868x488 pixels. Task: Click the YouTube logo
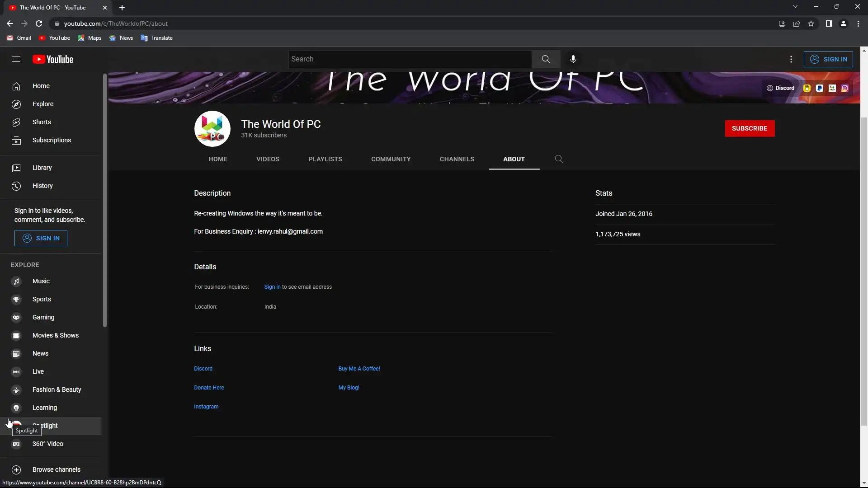[53, 59]
